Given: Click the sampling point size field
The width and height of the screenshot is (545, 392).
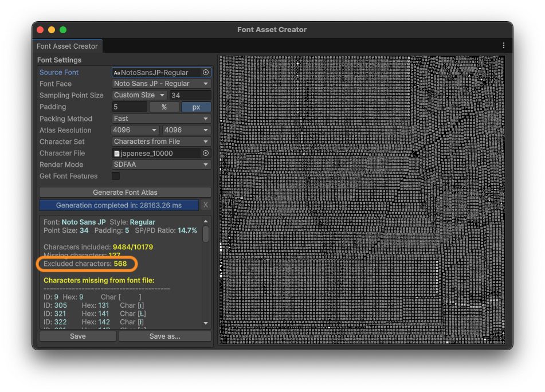Looking at the screenshot, I should pyautogui.click(x=190, y=96).
